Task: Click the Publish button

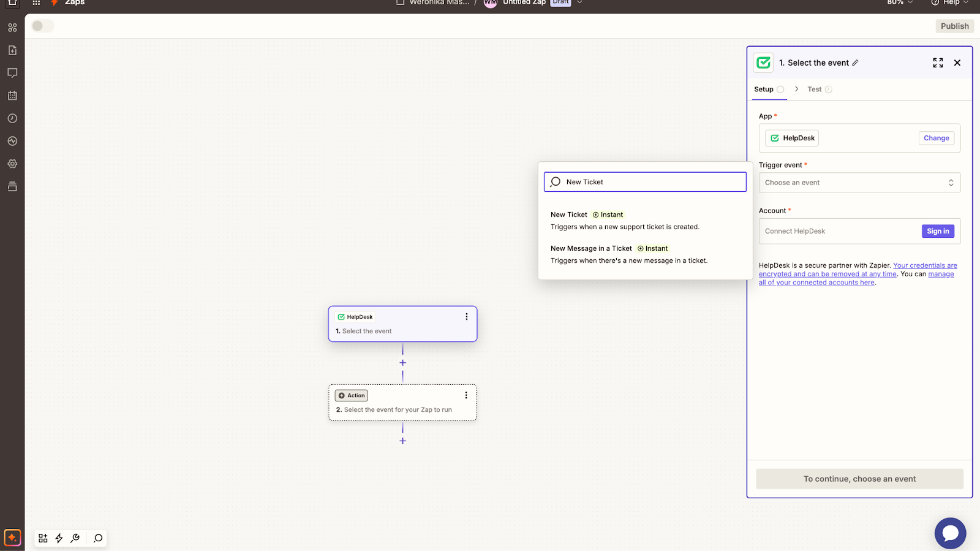Action: 954,26
